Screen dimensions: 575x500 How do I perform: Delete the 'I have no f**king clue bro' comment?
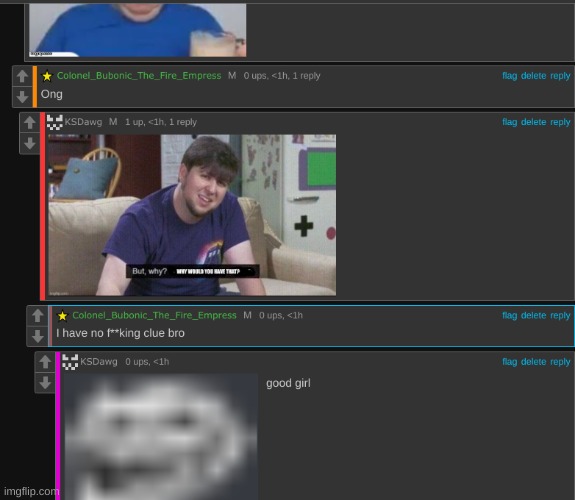pos(533,315)
